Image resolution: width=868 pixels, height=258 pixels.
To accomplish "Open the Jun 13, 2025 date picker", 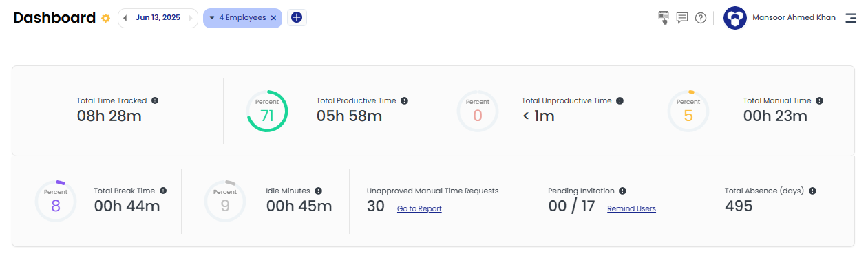I will click(158, 18).
